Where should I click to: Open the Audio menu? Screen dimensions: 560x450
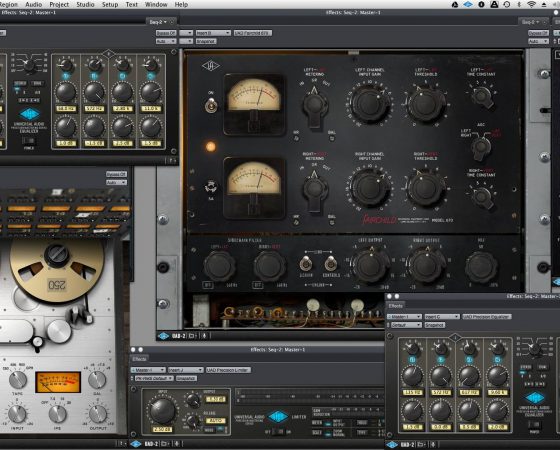point(33,5)
